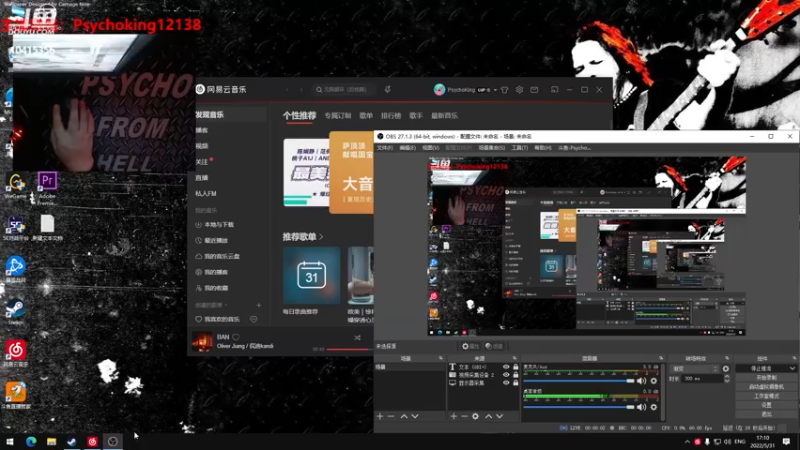
Task: Click OBS 退出 button
Action: [x=766, y=414]
